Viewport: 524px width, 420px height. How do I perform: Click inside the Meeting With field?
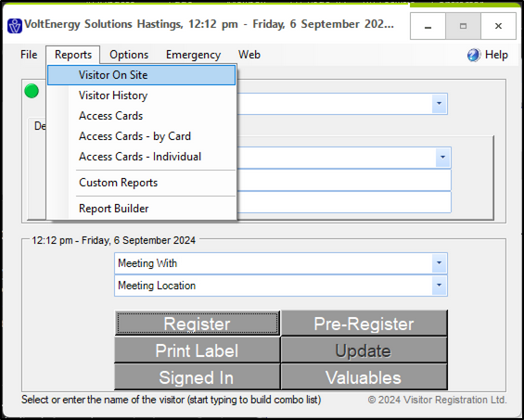pyautogui.click(x=274, y=263)
